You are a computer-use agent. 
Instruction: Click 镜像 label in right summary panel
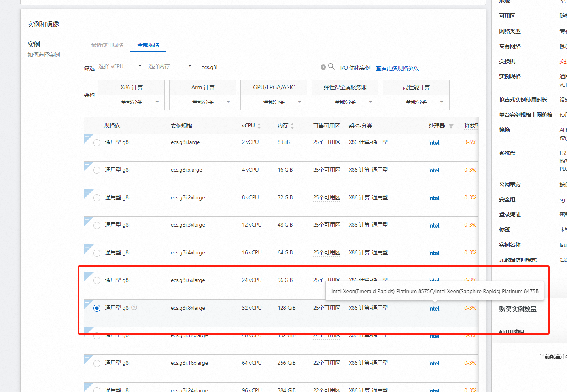pyautogui.click(x=504, y=130)
